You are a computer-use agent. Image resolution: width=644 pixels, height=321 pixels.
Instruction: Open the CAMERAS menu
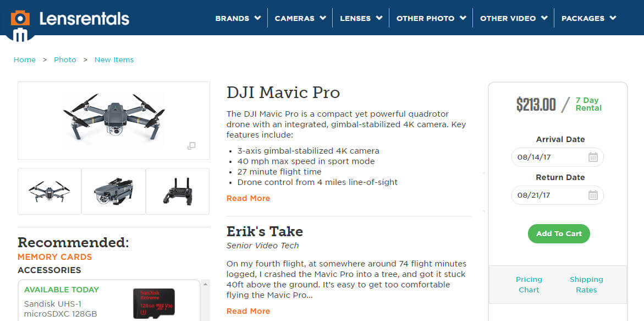coord(294,19)
